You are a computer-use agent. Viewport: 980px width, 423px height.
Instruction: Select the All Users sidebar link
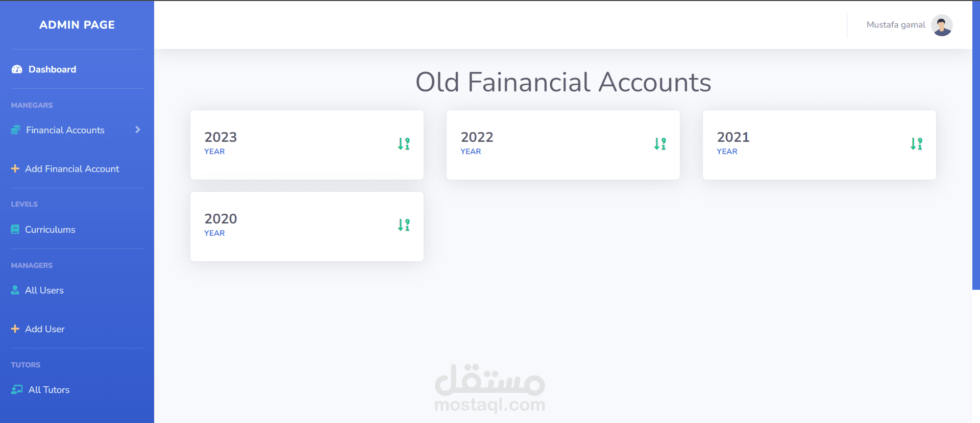click(44, 290)
